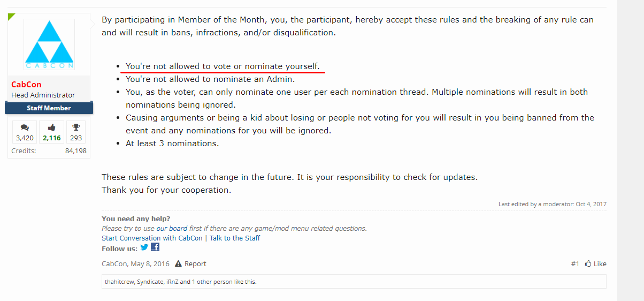Open the "our board" link

click(172, 228)
